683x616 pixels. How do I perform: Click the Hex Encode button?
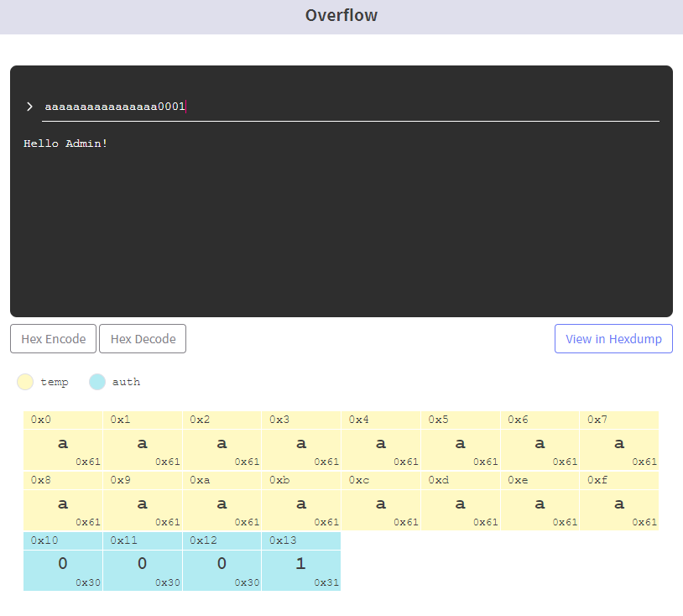click(x=53, y=338)
